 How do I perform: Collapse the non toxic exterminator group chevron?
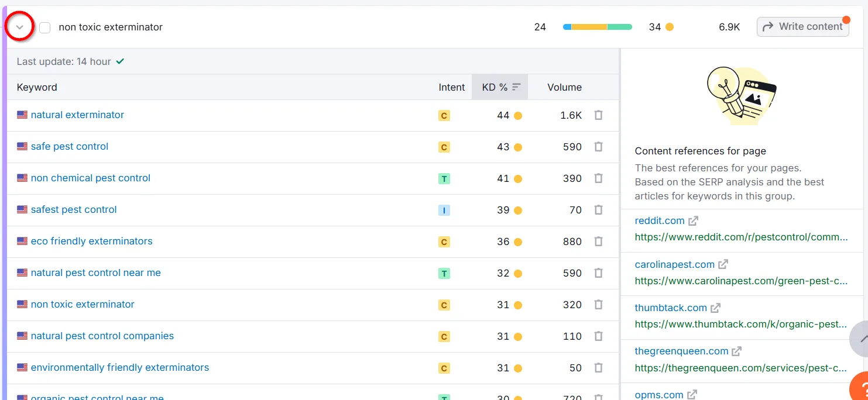(x=19, y=27)
